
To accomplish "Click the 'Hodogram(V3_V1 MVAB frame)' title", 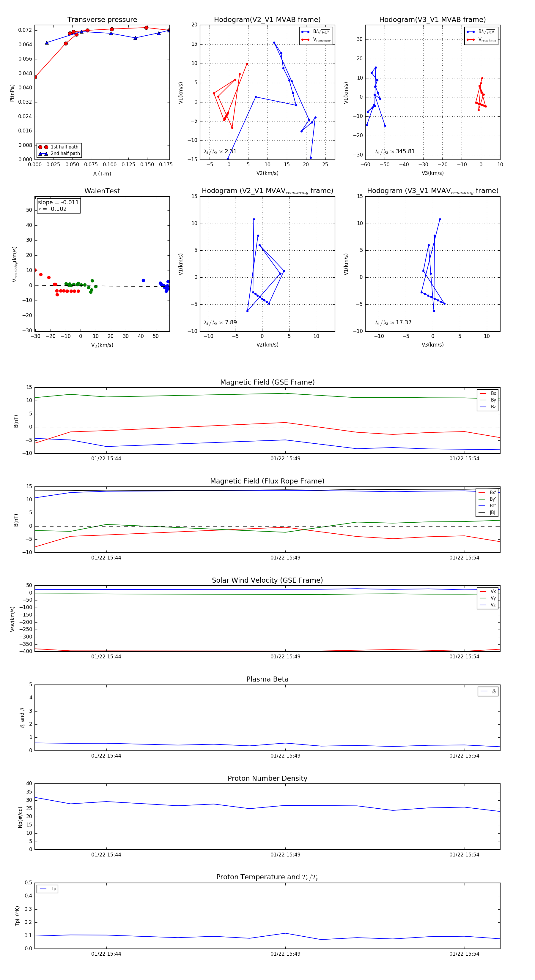I will 432,20.
